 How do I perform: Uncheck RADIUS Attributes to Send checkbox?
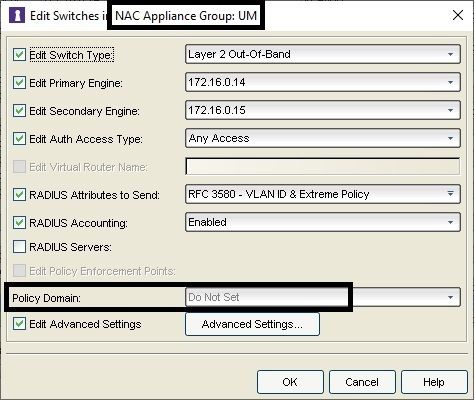19,195
